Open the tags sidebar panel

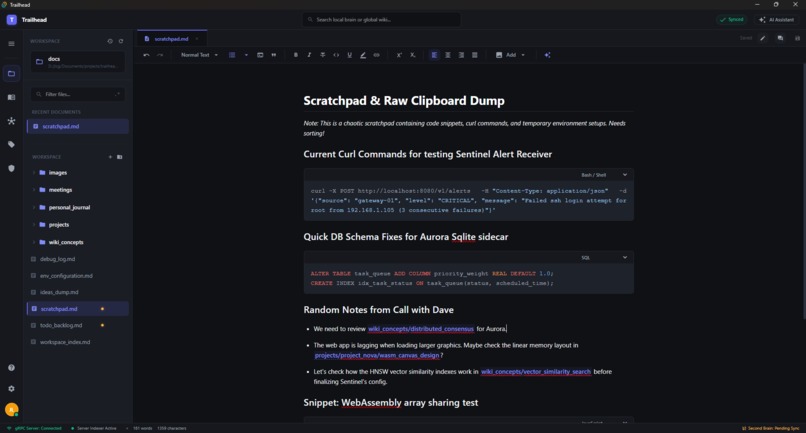click(11, 145)
